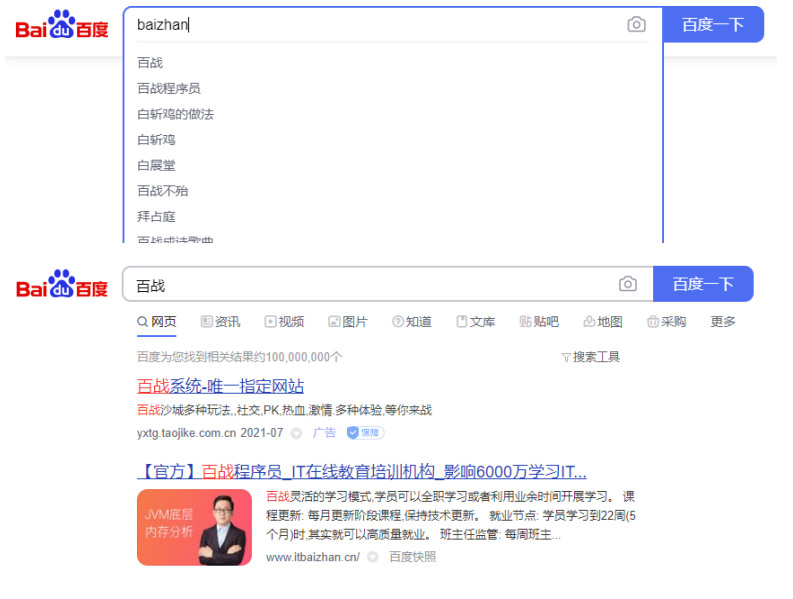The height and width of the screenshot is (599, 793).
Task: Choose suggestion 百战
Action: pos(150,63)
